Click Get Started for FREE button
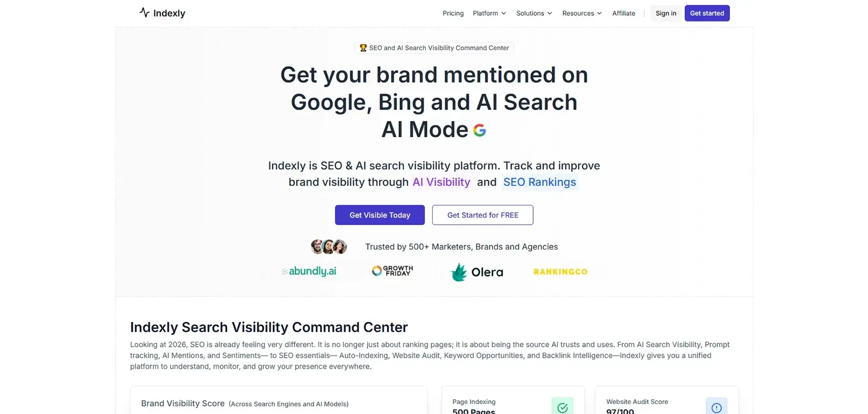 coord(483,215)
